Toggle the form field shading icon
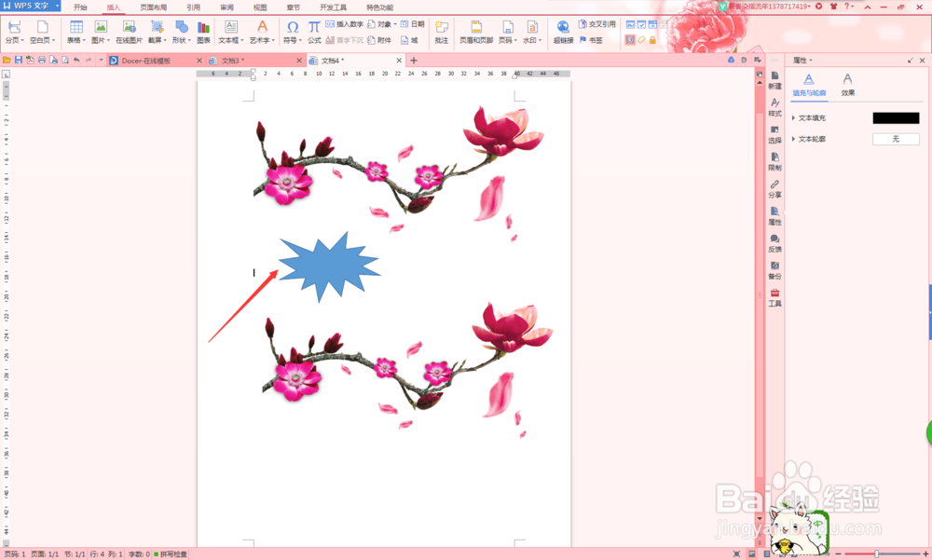Screen dimensions: 932x560 (630, 40)
